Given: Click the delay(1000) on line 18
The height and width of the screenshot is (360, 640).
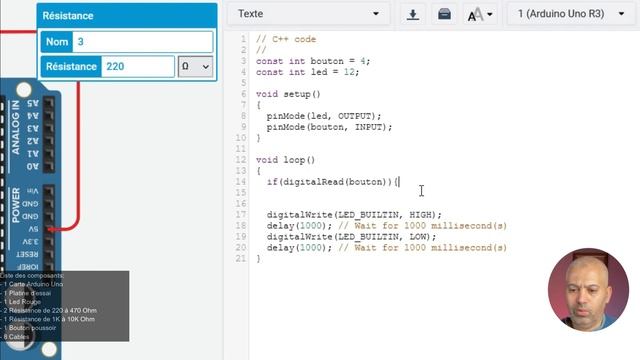Looking at the screenshot, I should [x=299, y=226].
